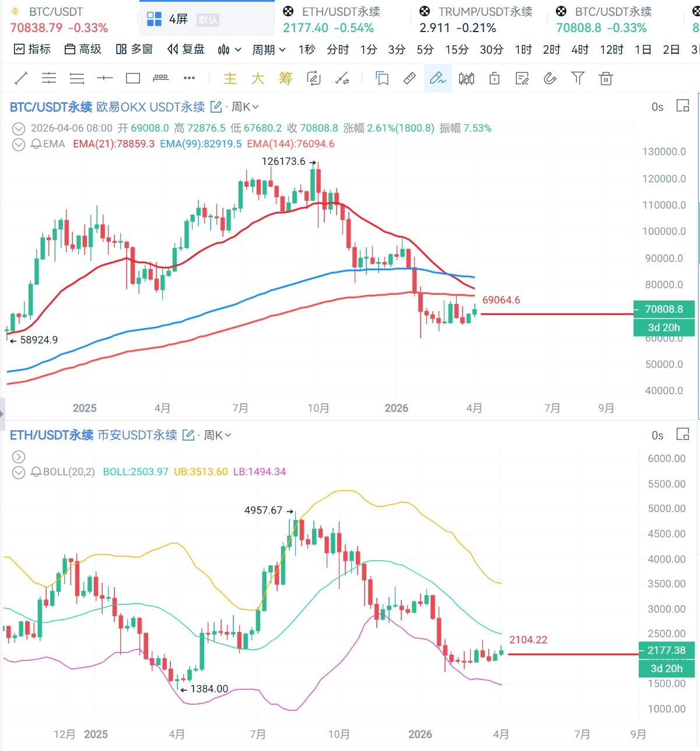Toggle the highlighted pen drawing mode
Image resolution: width=700 pixels, height=751 pixels.
point(437,78)
